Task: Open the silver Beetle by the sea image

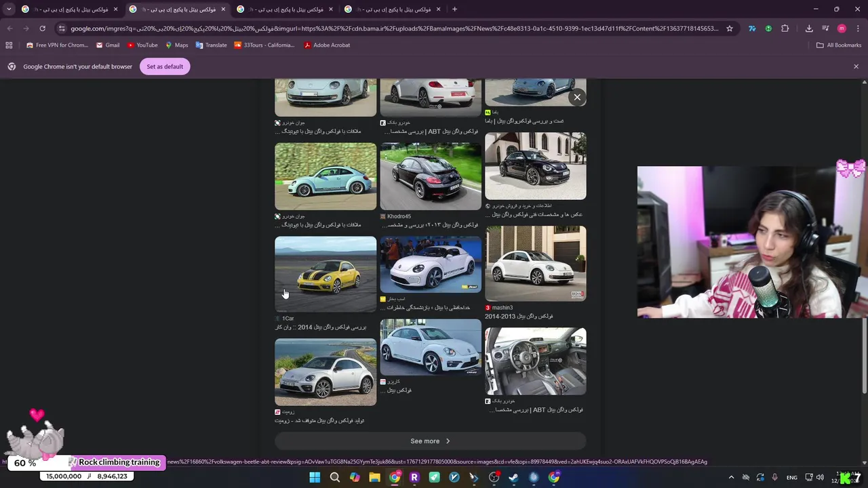Action: click(x=325, y=372)
